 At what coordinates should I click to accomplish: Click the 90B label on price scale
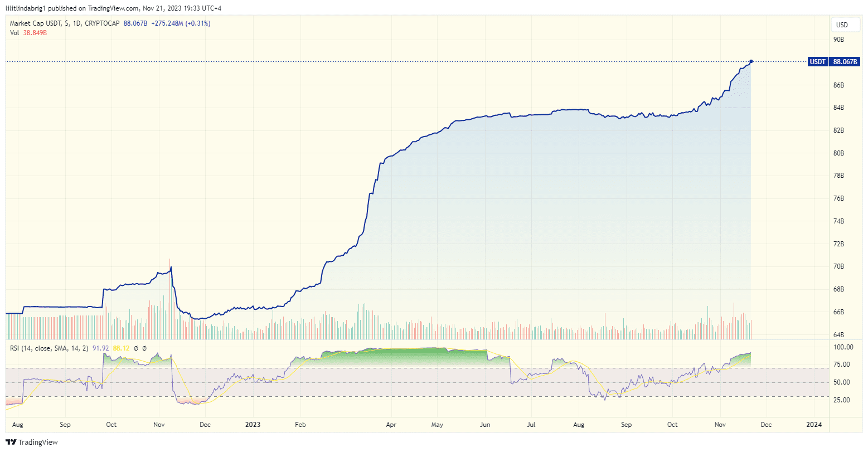839,40
